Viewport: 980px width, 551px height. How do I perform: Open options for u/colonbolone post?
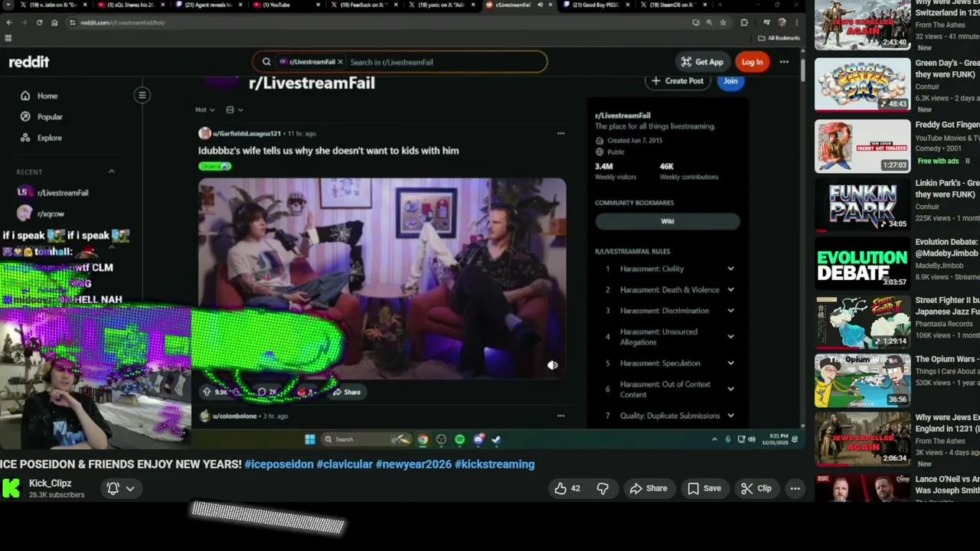tap(560, 416)
